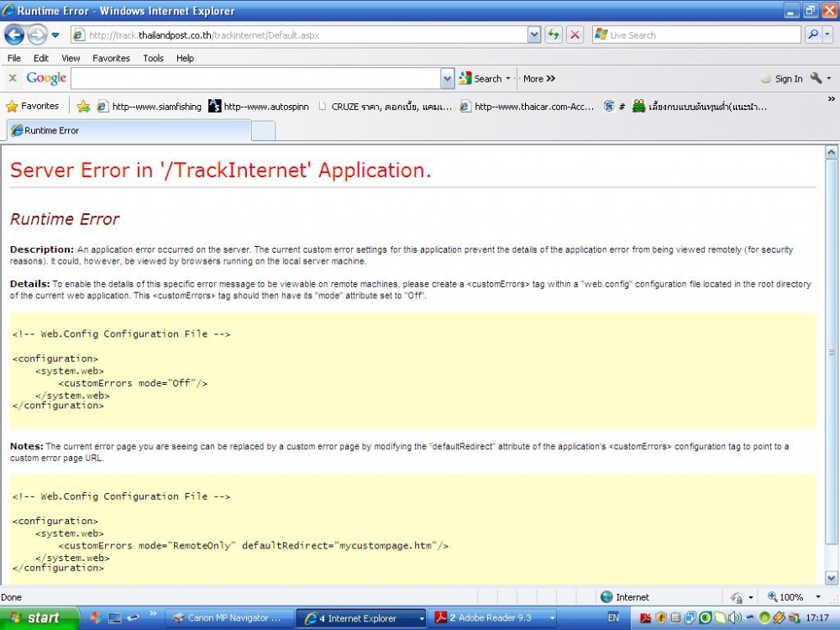Open the Internet Explorer taskbar group
Screen dimensions: 840x630
[361, 618]
